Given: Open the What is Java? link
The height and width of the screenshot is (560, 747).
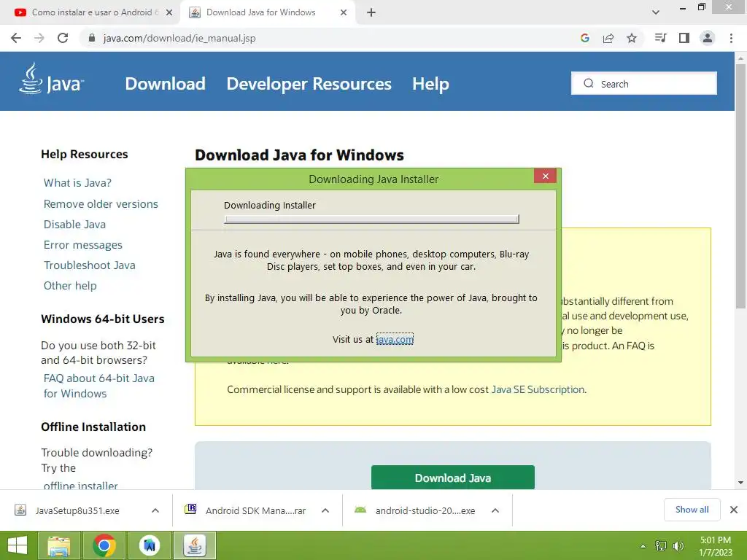Looking at the screenshot, I should [77, 183].
